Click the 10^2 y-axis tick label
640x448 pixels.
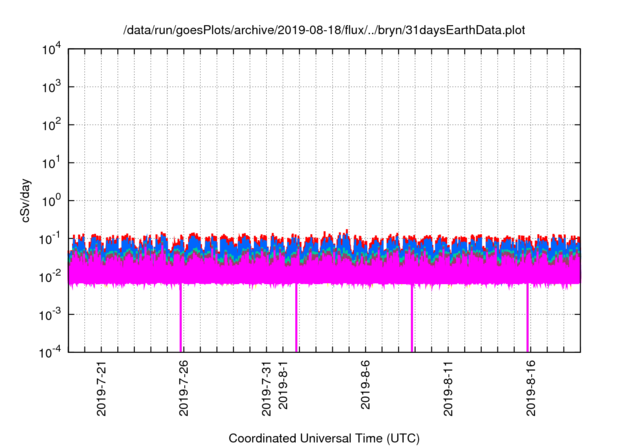(x=51, y=125)
